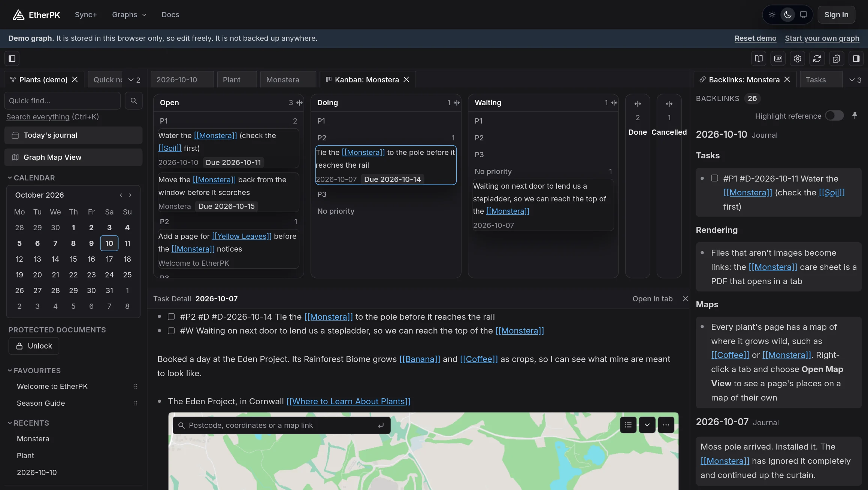Click the copy documents icon in toolbar

(x=837, y=58)
